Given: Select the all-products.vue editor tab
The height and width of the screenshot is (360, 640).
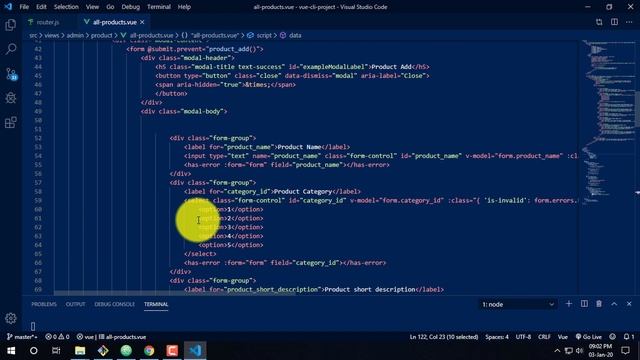Looking at the screenshot, I should click(x=114, y=22).
